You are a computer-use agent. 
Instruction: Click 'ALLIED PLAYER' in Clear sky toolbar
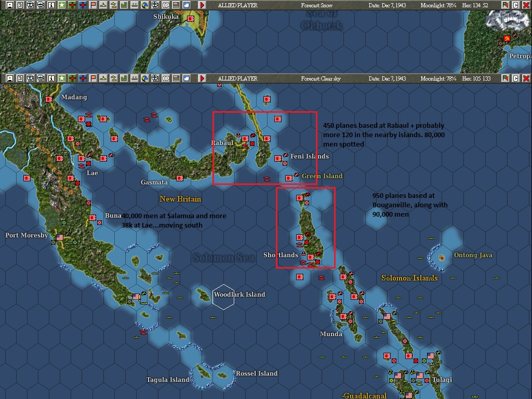[x=237, y=78]
